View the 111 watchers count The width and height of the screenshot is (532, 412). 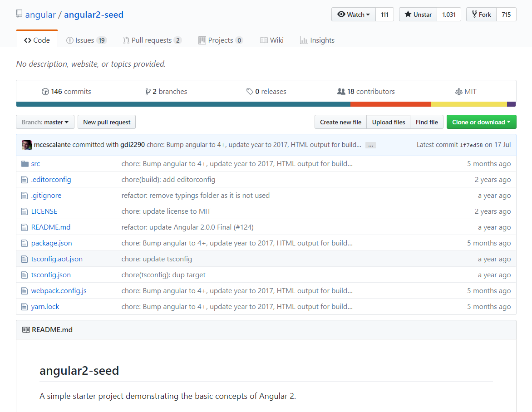tap(384, 15)
